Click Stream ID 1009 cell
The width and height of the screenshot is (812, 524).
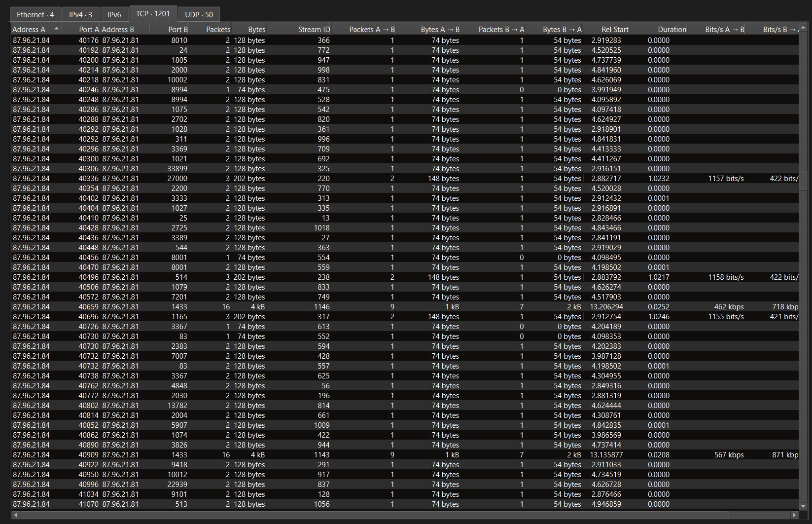point(321,425)
